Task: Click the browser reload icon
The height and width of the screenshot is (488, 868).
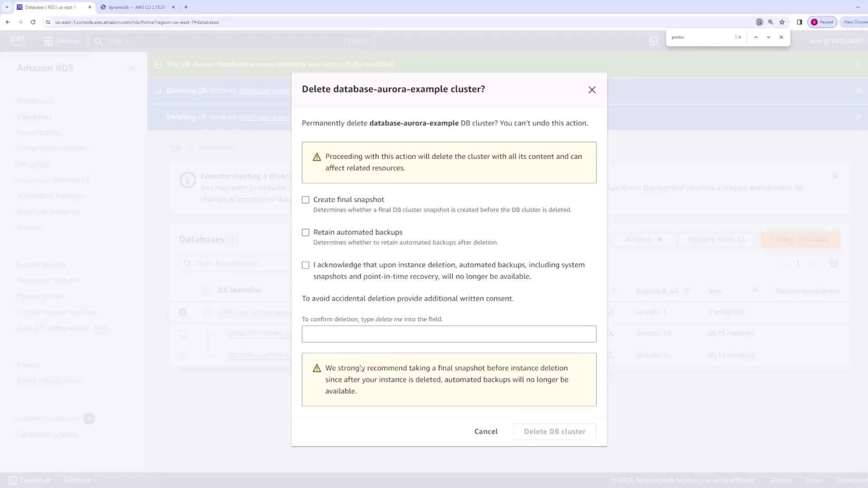Action: (x=33, y=22)
